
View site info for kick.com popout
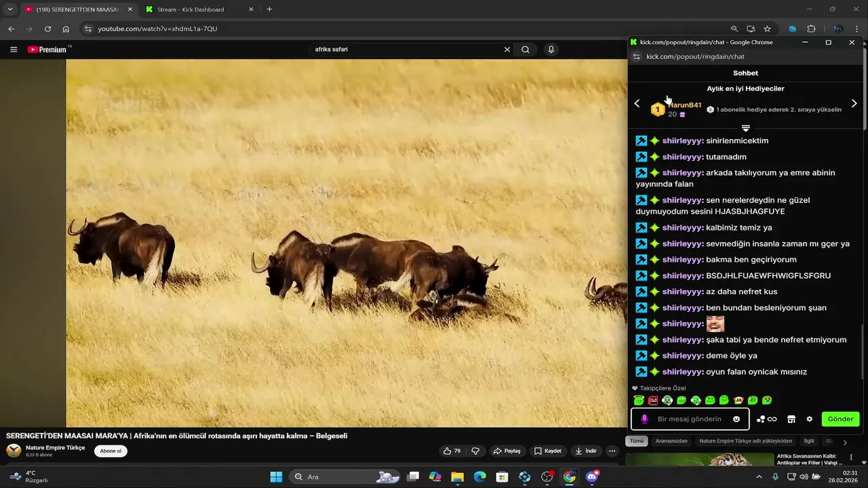pos(636,57)
